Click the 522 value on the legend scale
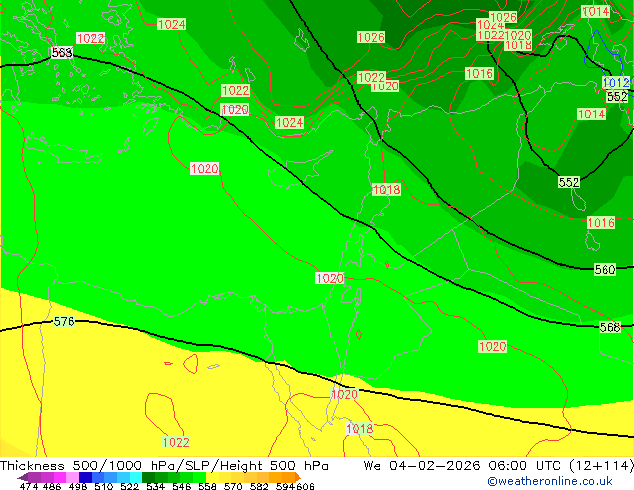The image size is (634, 490). (129, 486)
